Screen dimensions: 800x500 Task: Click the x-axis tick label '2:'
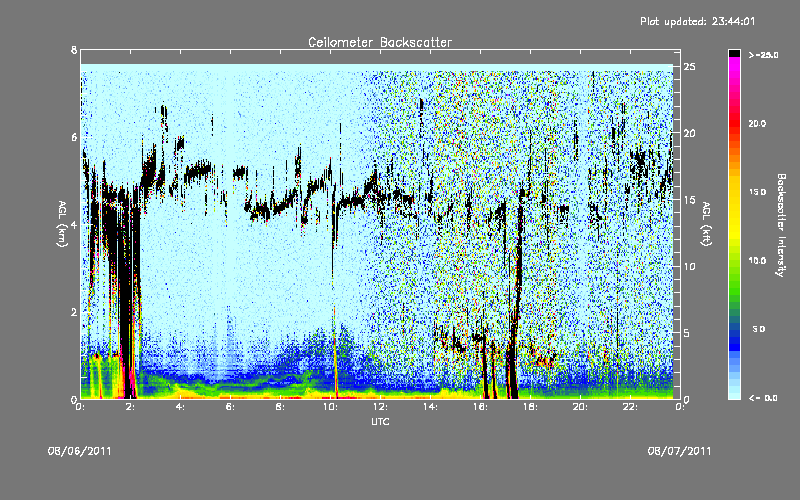131,407
